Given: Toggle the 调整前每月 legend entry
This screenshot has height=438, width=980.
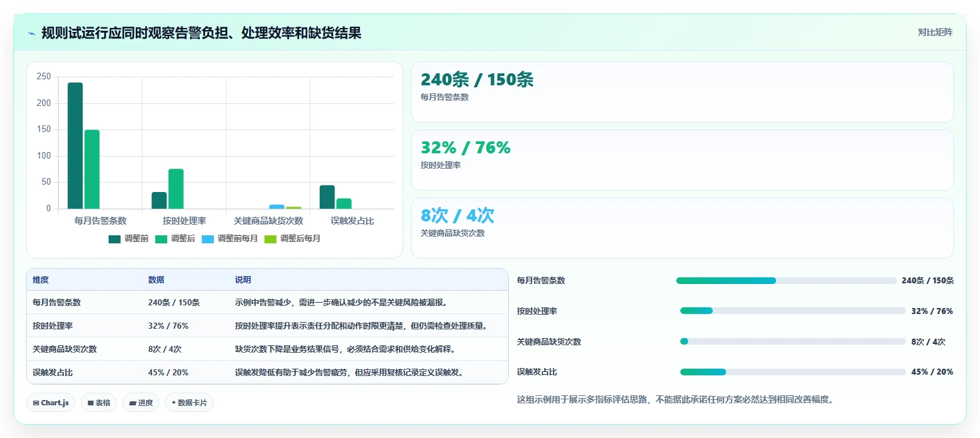Looking at the screenshot, I should coord(230,239).
